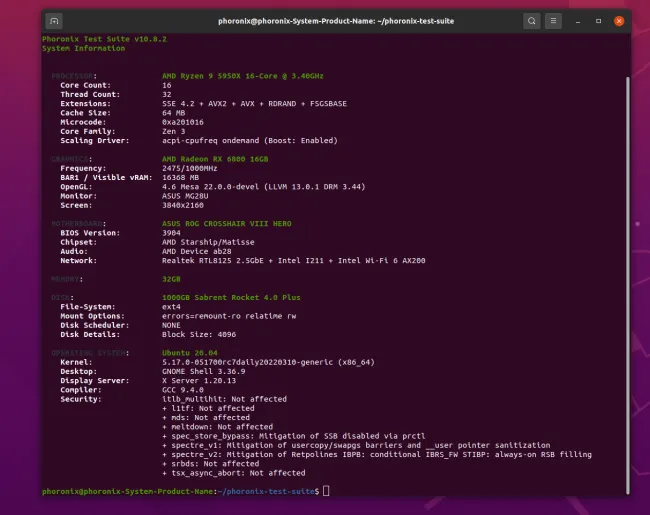Click 'Ubuntu 20.04' operating system line
This screenshot has height=515, width=650.
189,353
